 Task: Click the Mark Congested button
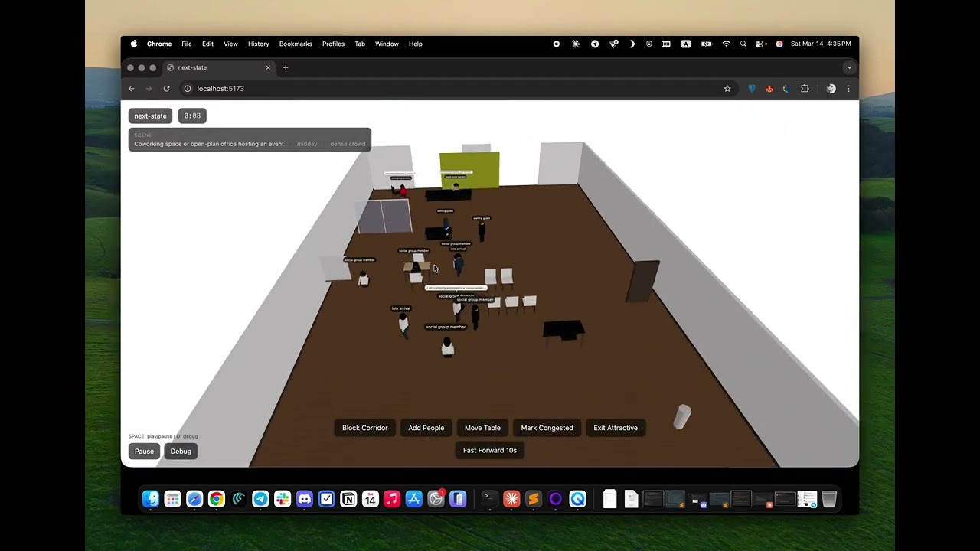[x=547, y=428]
